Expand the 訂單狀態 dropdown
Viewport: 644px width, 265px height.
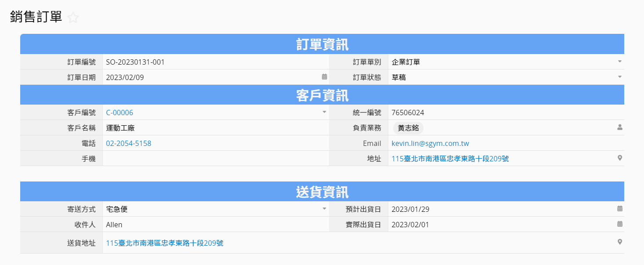pyautogui.click(x=620, y=77)
